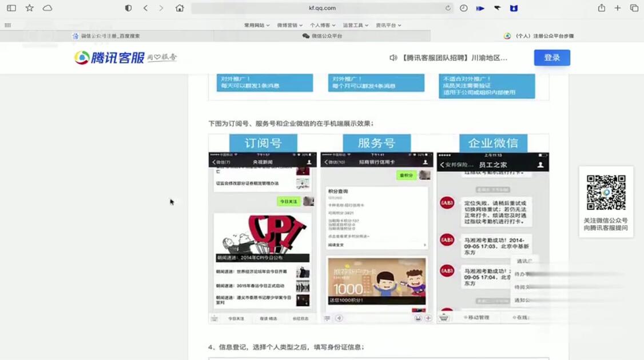Expand the 资讯平台 bookmarks folder
The image size is (644, 360).
388,25
